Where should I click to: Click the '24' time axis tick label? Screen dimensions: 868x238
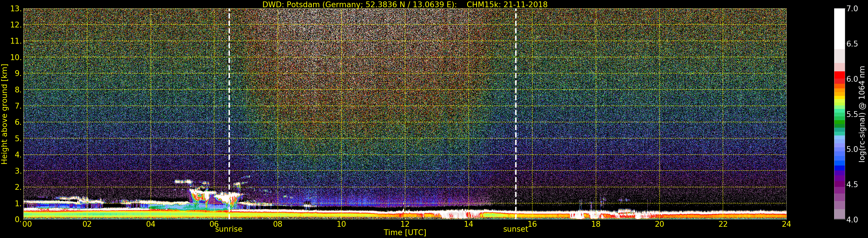point(786,224)
